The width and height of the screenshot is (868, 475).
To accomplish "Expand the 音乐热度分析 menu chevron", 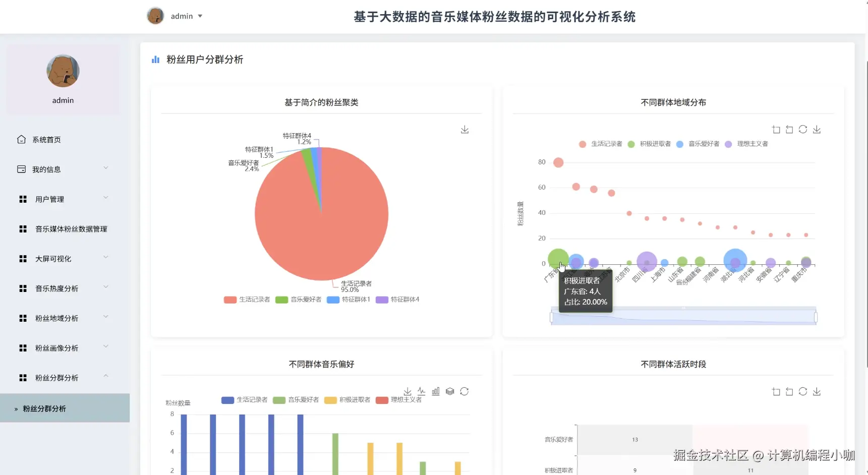I will (x=106, y=287).
